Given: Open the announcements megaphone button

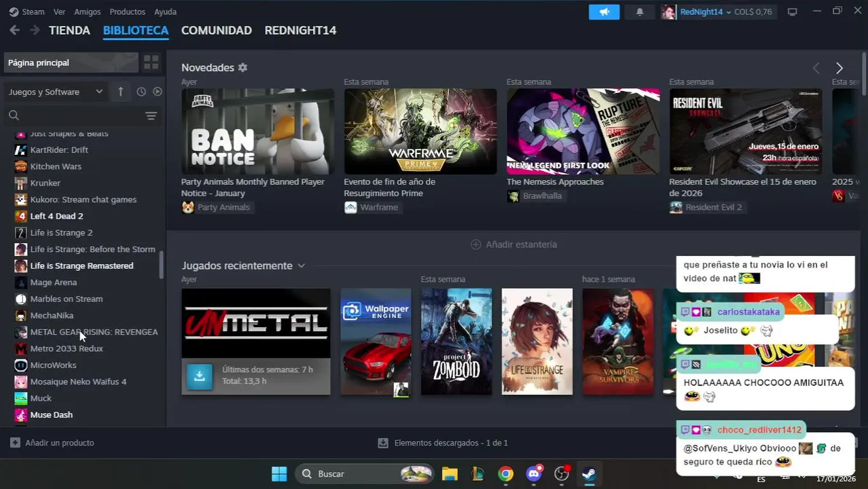Looking at the screenshot, I should pyautogui.click(x=604, y=12).
